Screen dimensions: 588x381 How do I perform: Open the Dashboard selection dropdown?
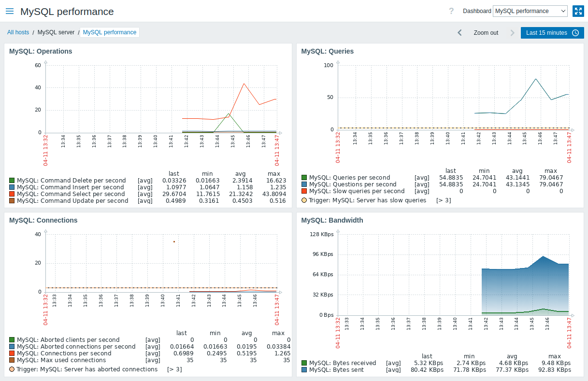click(530, 11)
